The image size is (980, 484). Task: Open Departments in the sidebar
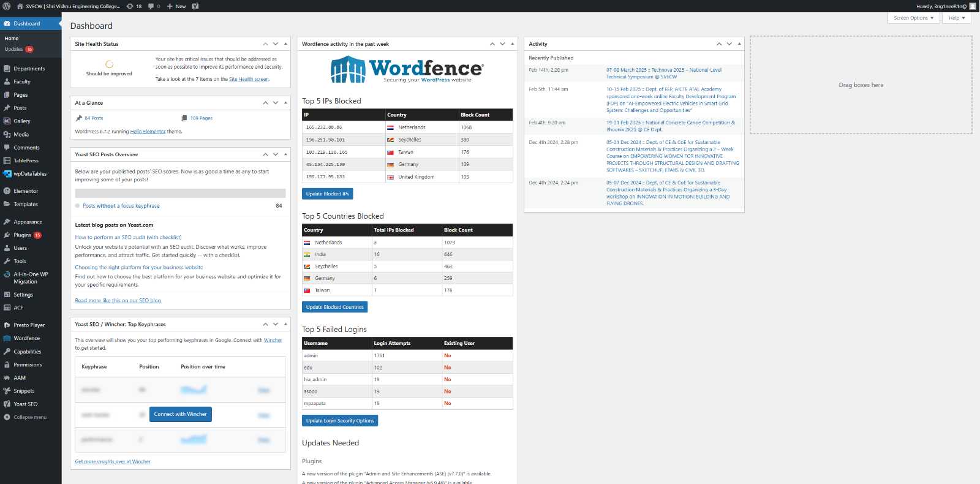(x=31, y=69)
